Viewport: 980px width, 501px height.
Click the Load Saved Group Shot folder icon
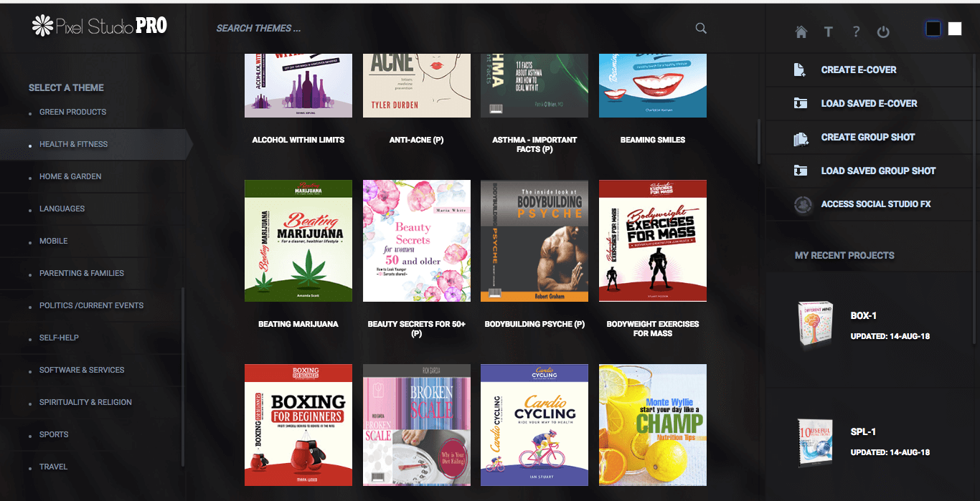click(801, 171)
